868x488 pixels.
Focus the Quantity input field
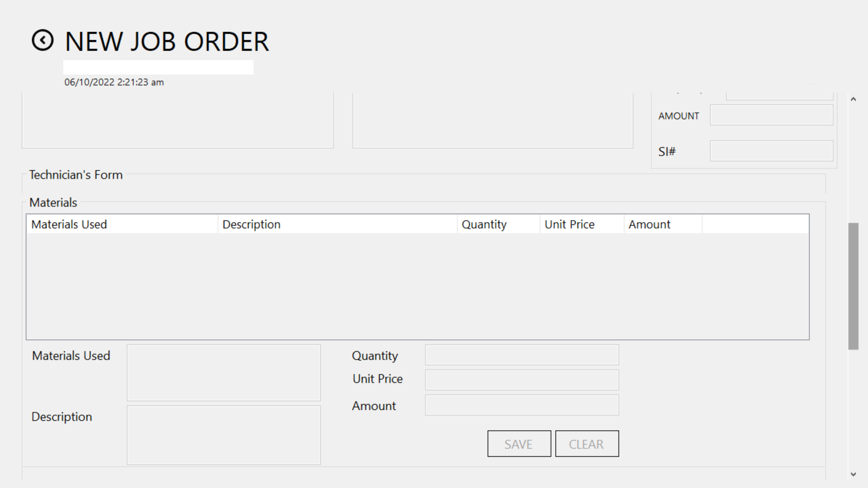(x=522, y=355)
